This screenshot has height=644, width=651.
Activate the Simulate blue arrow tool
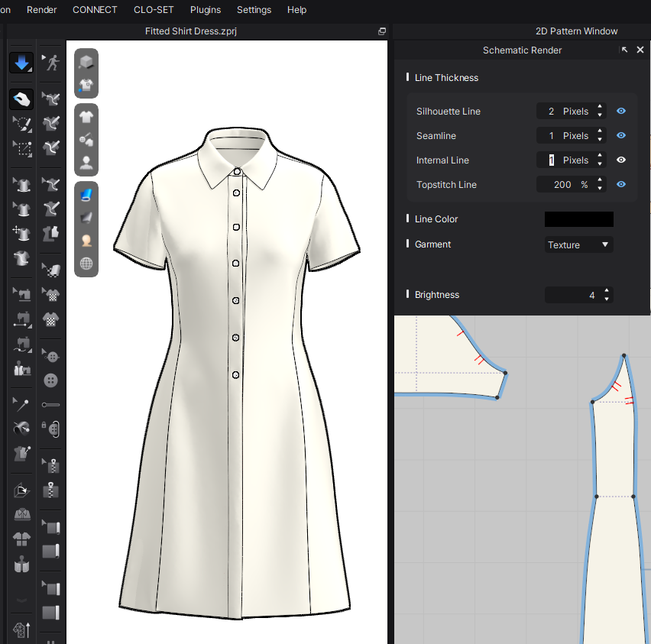click(x=21, y=63)
